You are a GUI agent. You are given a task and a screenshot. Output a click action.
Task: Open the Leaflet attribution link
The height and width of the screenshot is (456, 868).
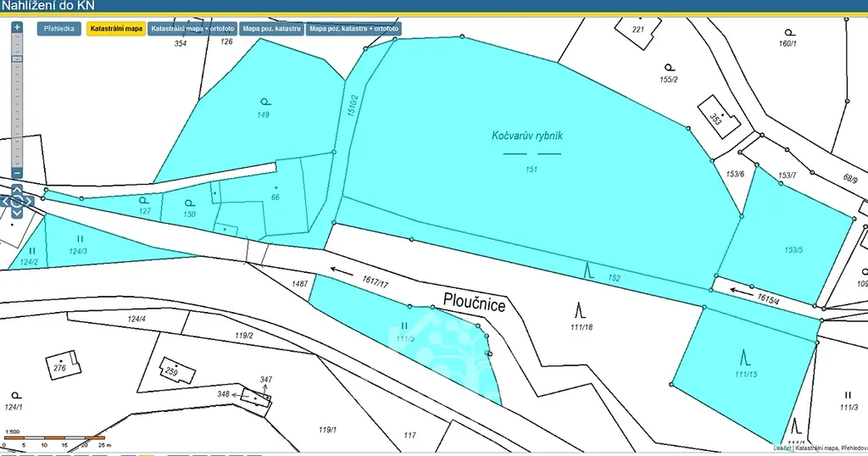click(x=782, y=448)
